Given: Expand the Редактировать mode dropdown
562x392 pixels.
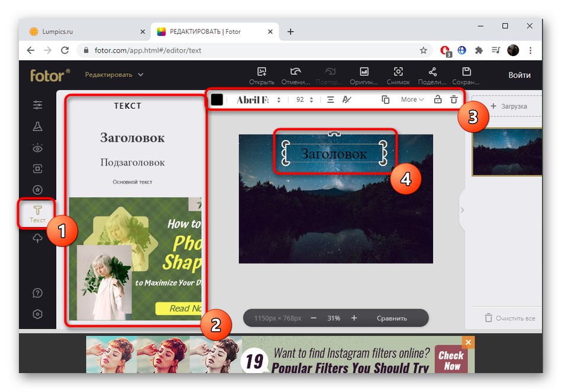Looking at the screenshot, I should coord(114,74).
